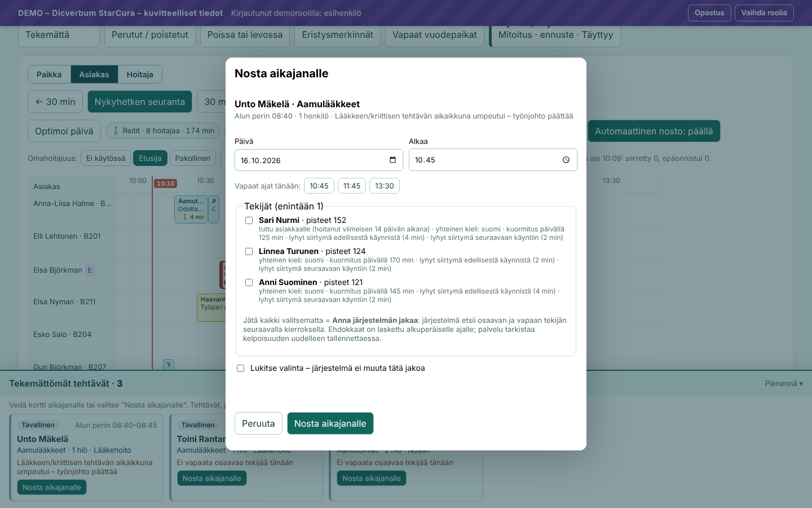Open the Perutut / poistetut tab

pos(150,35)
